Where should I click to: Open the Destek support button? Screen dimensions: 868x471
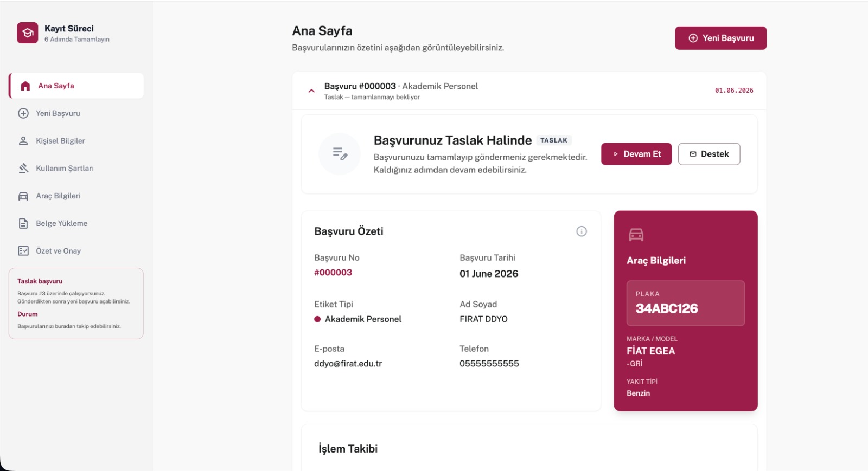(x=709, y=154)
